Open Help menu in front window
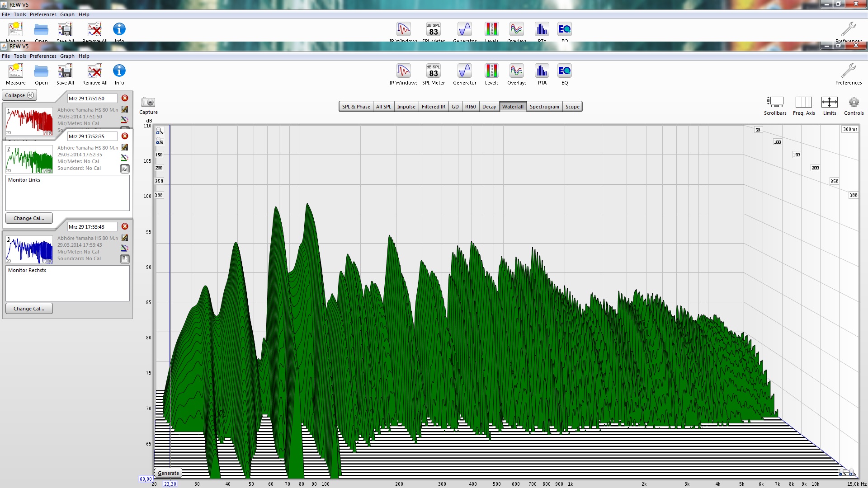This screenshot has width=868, height=488. [x=84, y=56]
